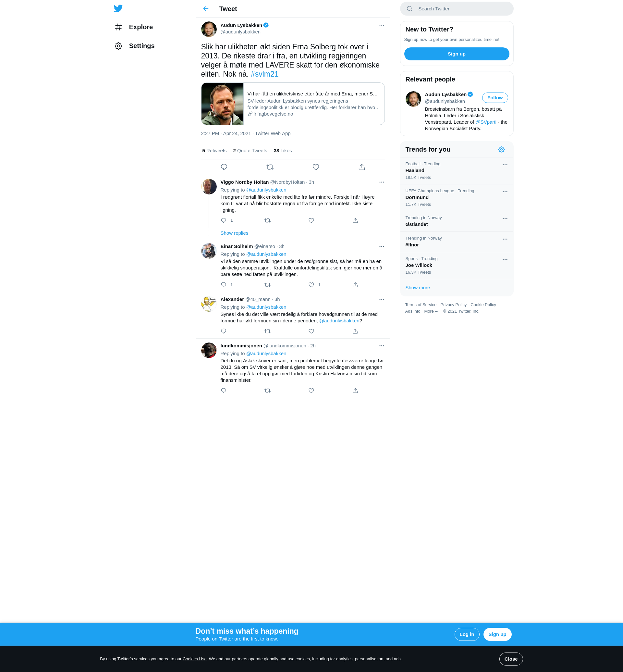
Task: Open Cookie Policy link
Action: tap(483, 305)
